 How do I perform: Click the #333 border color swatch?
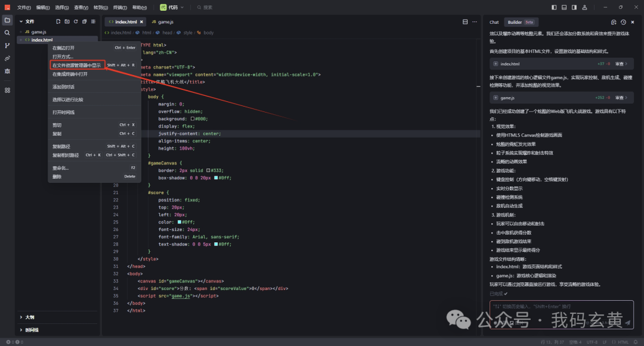(x=208, y=170)
